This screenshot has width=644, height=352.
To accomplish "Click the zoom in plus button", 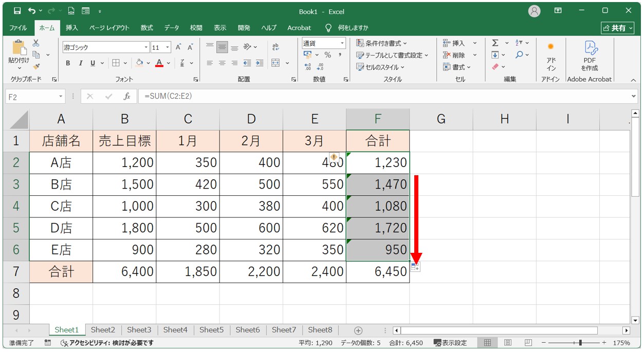I will point(604,343).
